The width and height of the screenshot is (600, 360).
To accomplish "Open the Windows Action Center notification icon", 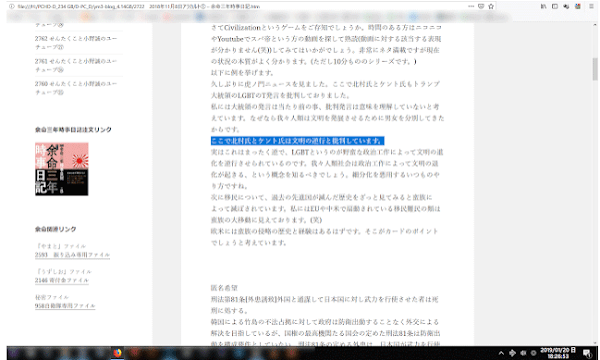I will [x=587, y=353].
